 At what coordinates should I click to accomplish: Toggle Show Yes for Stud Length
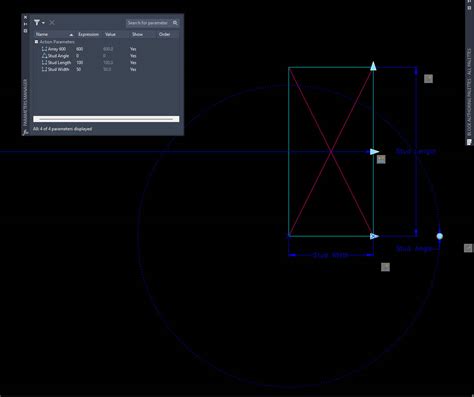click(x=133, y=63)
